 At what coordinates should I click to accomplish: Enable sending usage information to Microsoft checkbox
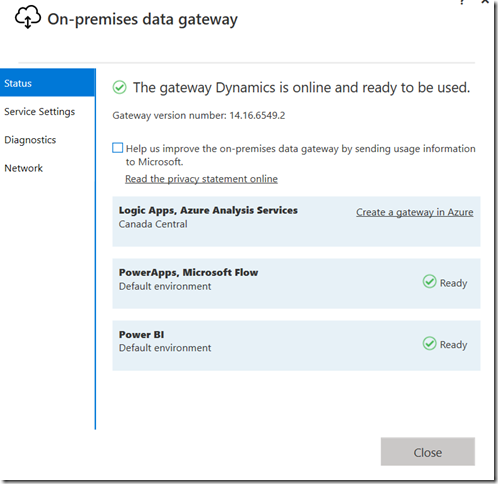tap(117, 148)
